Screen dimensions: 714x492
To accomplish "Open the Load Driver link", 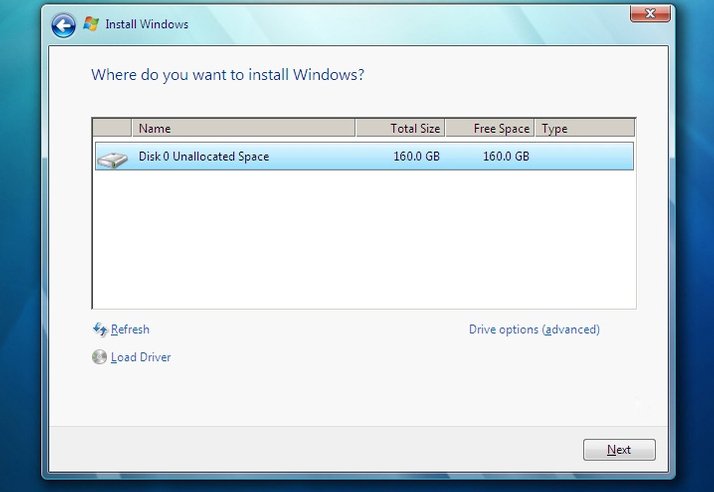I will pyautogui.click(x=141, y=357).
